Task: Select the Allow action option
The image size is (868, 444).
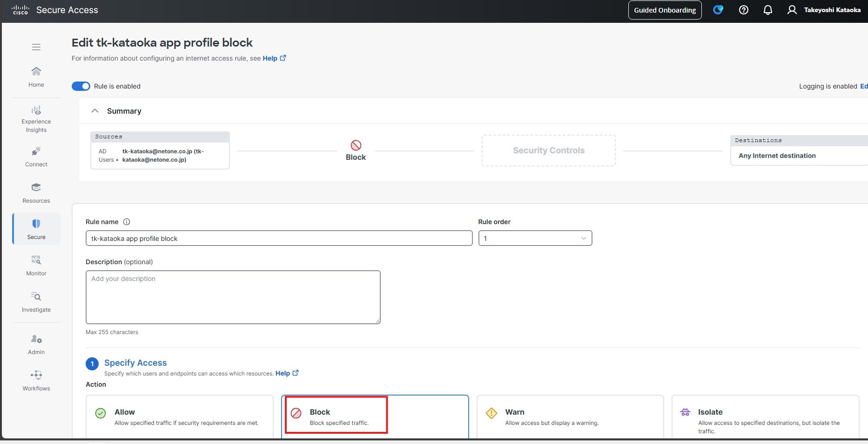Action: tap(179, 417)
